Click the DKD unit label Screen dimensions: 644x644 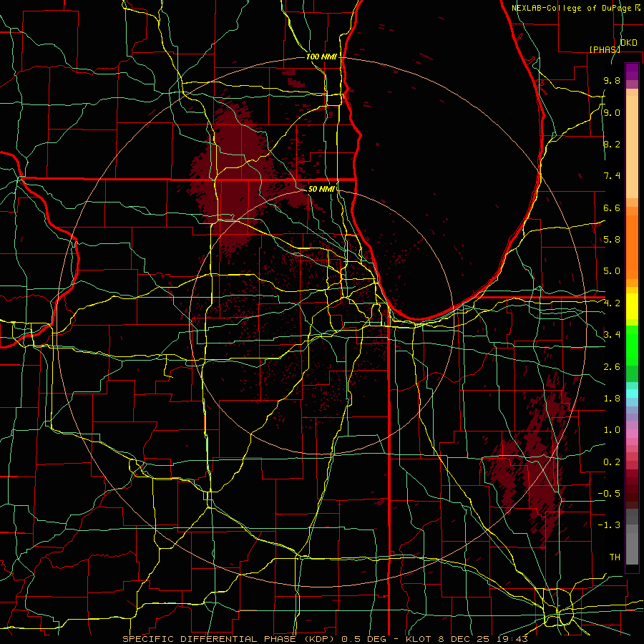pyautogui.click(x=628, y=43)
